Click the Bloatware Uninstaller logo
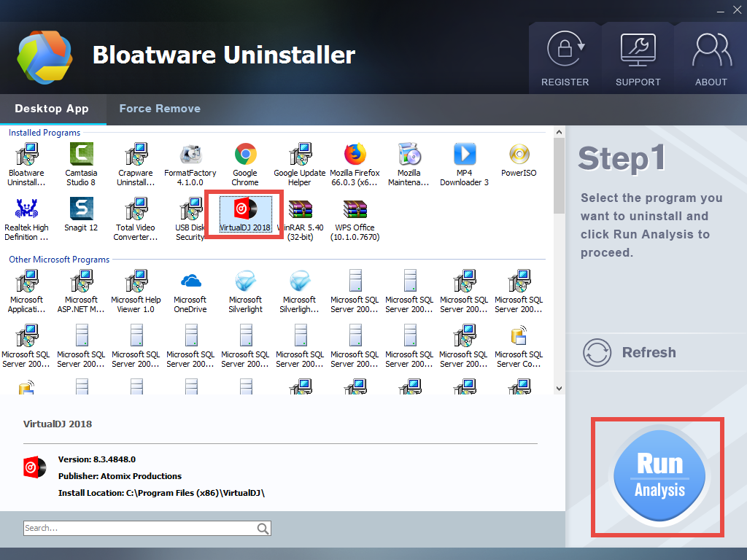The height and width of the screenshot is (560, 747). pyautogui.click(x=44, y=57)
